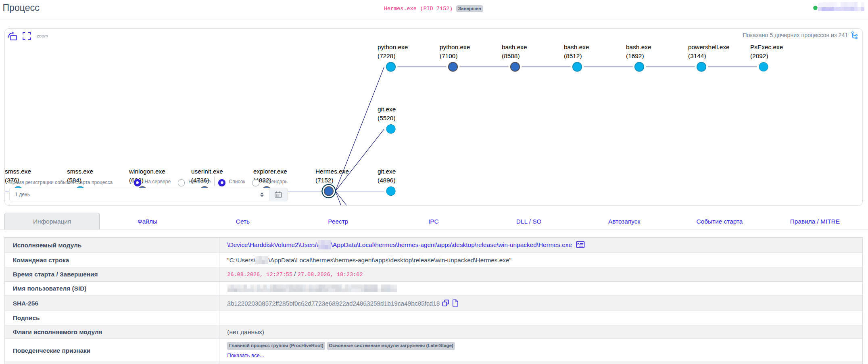This screenshot has width=868, height=364.
Task: Open file icon next to SHA-256 hash
Action: [455, 303]
